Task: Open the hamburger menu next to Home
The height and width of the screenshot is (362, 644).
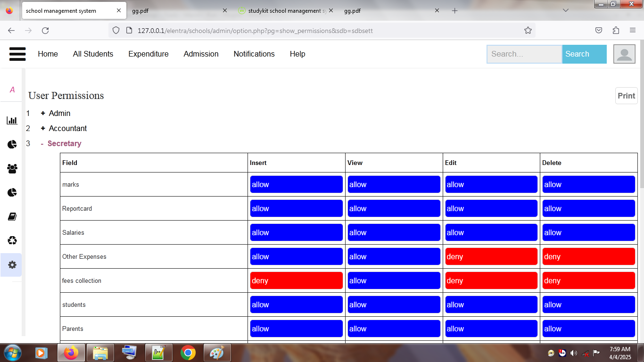Action: [17, 54]
